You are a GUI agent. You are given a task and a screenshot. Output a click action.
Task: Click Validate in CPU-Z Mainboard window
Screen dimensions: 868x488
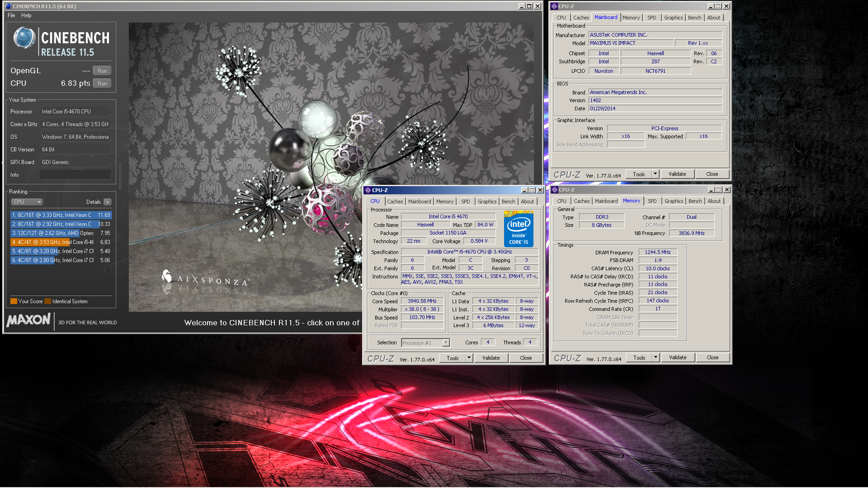[677, 174]
